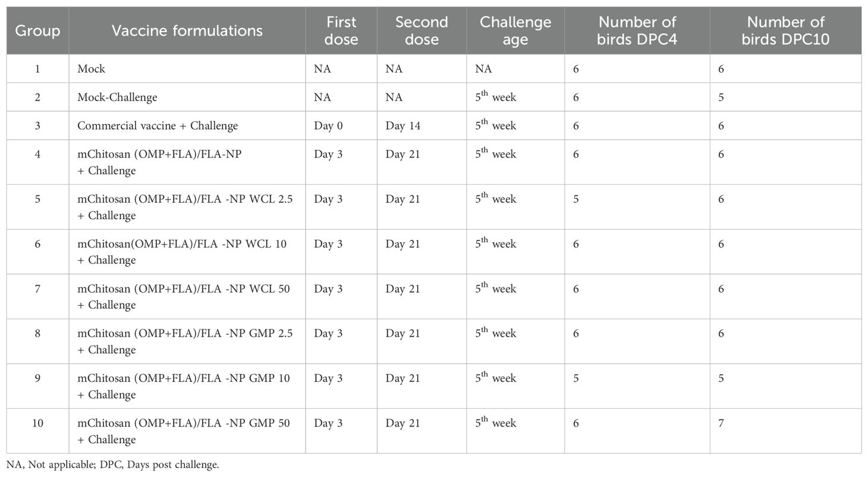The width and height of the screenshot is (868, 477).
Task: Select the GMP 10 formulation cell
Action: point(184,386)
